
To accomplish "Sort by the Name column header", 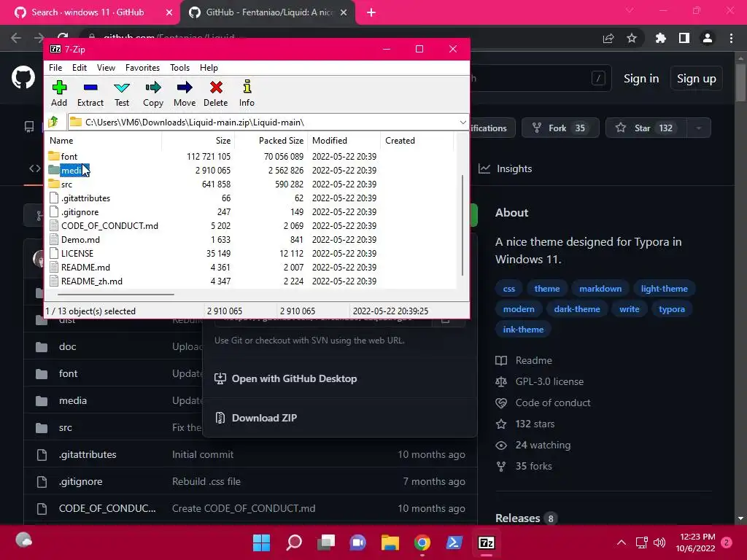I will pyautogui.click(x=104, y=141).
